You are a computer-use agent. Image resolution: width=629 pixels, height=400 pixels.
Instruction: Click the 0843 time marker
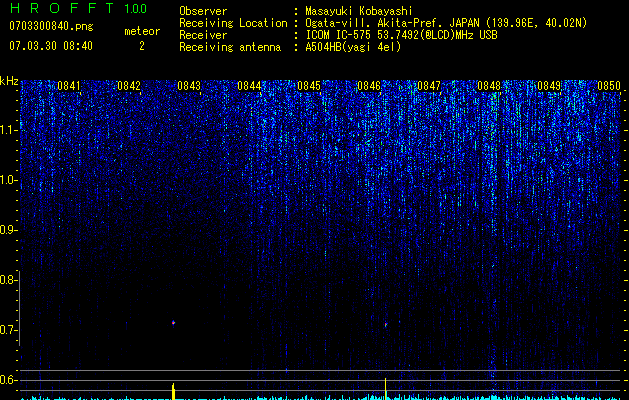[189, 86]
